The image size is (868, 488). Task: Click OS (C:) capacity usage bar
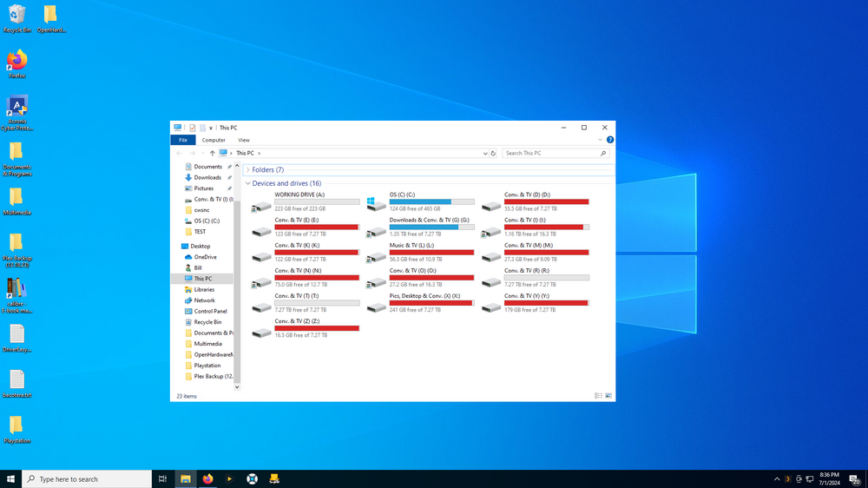click(x=431, y=201)
